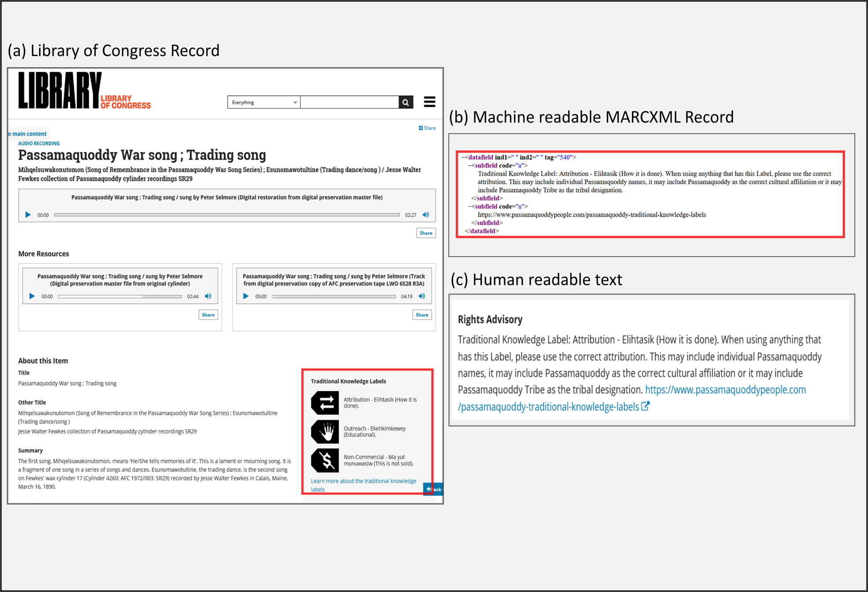Share the original cylinder recording

[208, 315]
